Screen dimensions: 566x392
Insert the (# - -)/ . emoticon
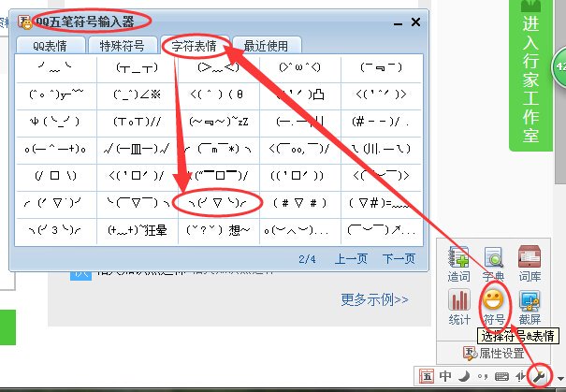click(x=381, y=122)
